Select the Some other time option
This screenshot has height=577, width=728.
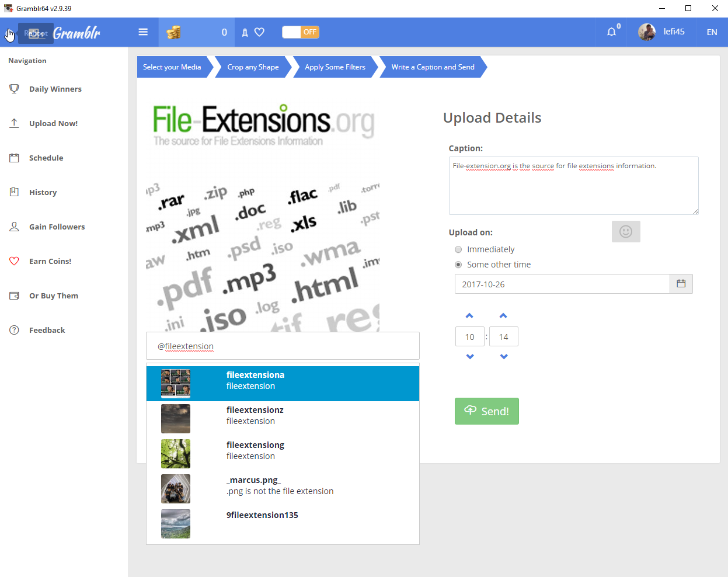click(x=458, y=265)
